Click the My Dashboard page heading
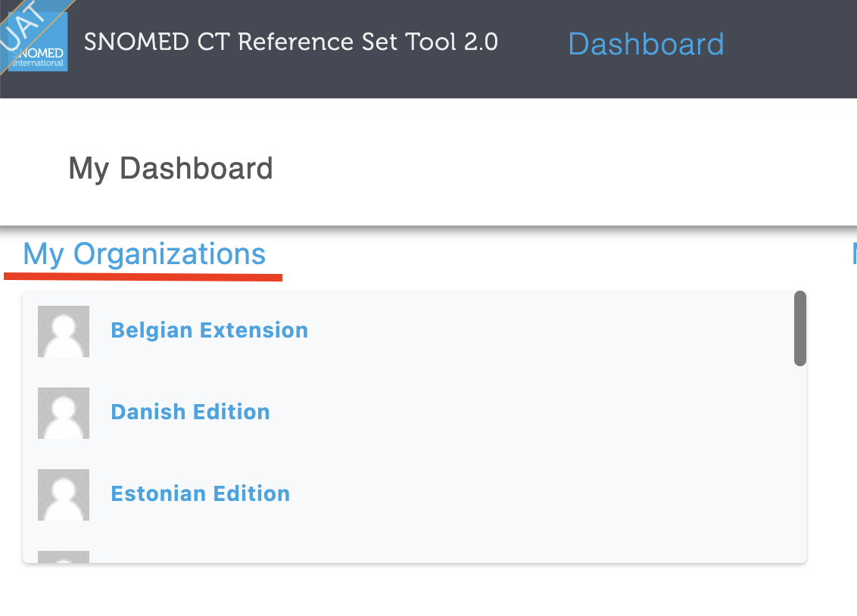This screenshot has height=616, width=857. (x=170, y=169)
